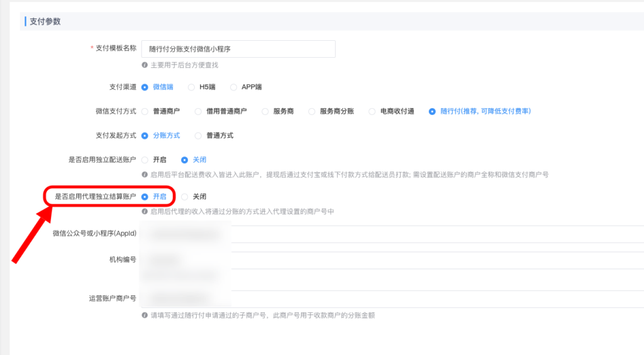Image resolution: width=644 pixels, height=355 pixels.
Task: Click the 是否启用独立配送账户 label
Action: [103, 160]
